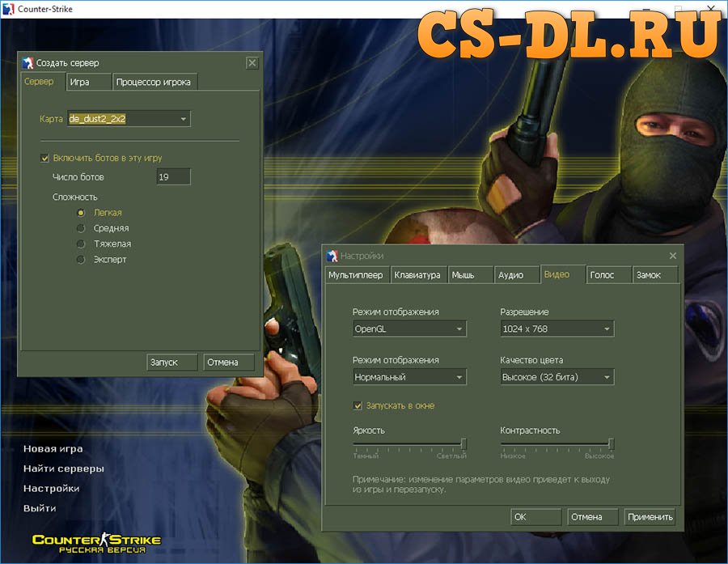Select Эксперт difficulty radio button
728x564 pixels.
click(x=81, y=259)
